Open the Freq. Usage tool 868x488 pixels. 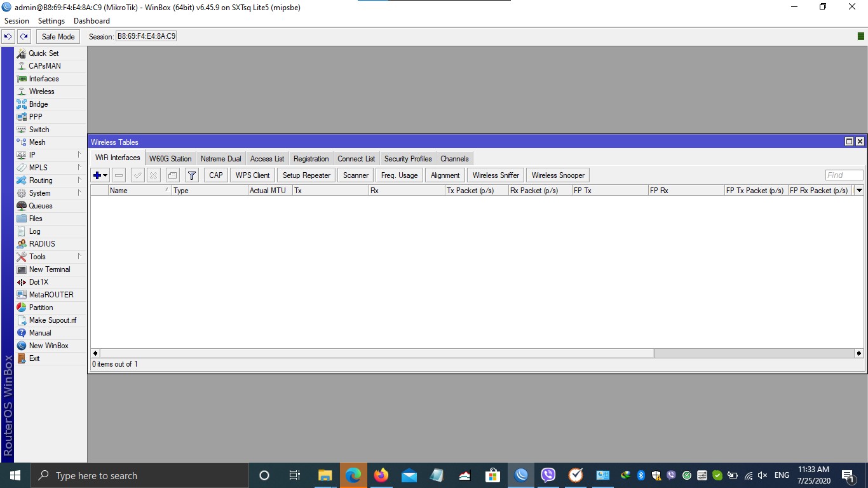click(x=400, y=175)
